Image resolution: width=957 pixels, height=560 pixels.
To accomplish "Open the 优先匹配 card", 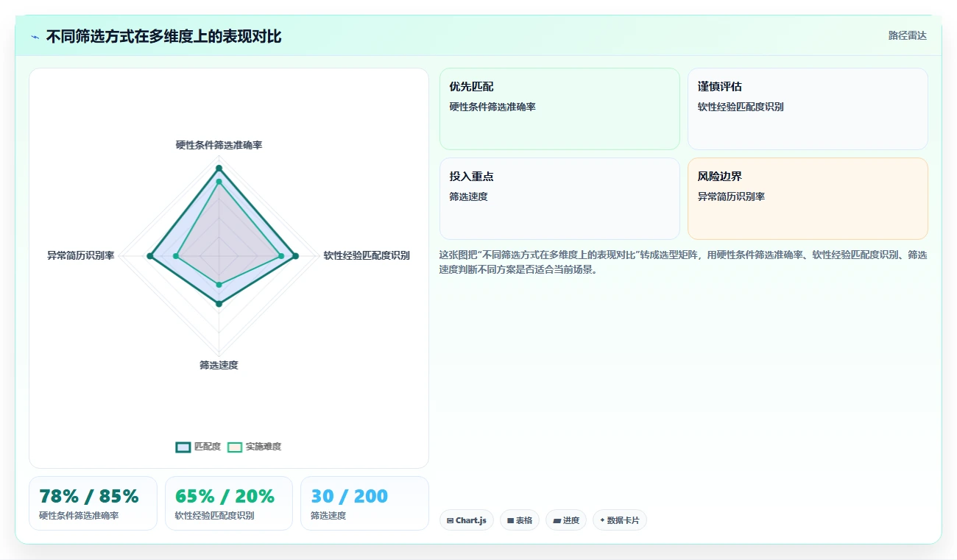I will click(559, 109).
